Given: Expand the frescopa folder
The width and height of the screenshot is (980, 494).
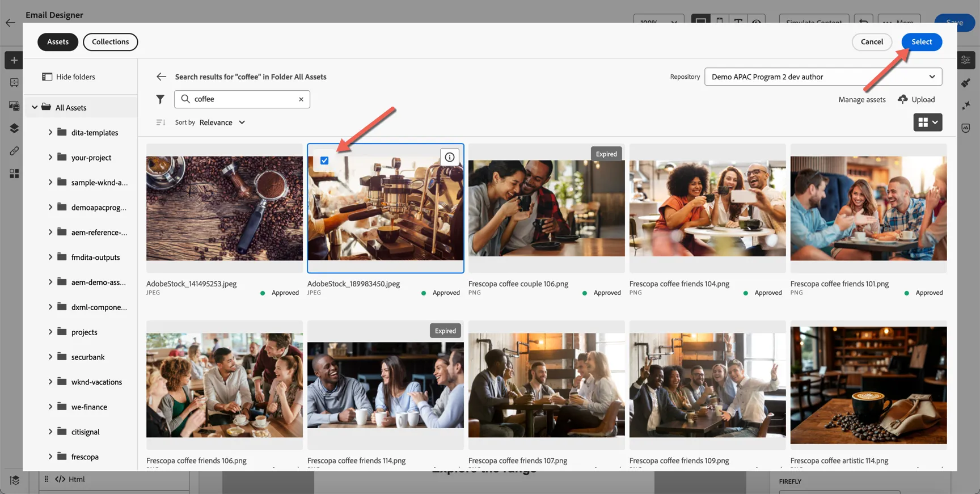Looking at the screenshot, I should click(x=50, y=457).
